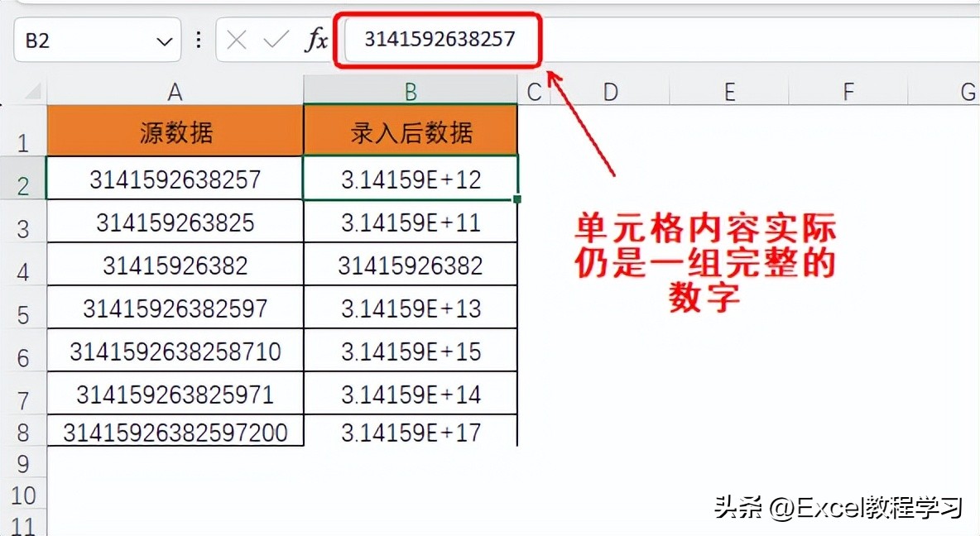Click the three-dot separator beside the Name Box
The width and height of the screenshot is (980, 536).
198,40
